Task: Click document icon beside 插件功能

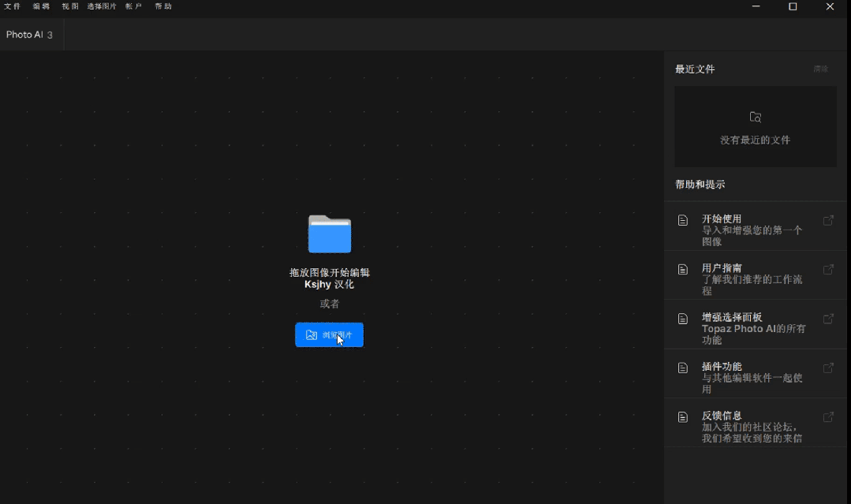Action: (x=683, y=368)
